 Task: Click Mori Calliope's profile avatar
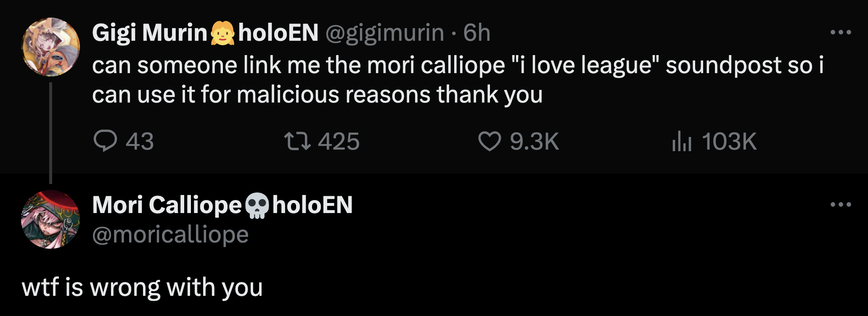point(50,219)
